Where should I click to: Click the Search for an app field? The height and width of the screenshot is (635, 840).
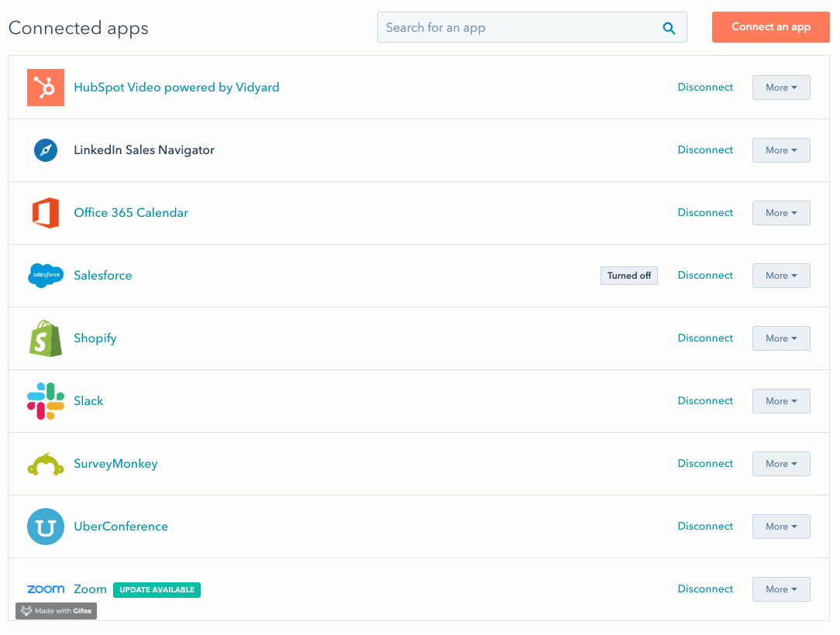[x=519, y=28]
